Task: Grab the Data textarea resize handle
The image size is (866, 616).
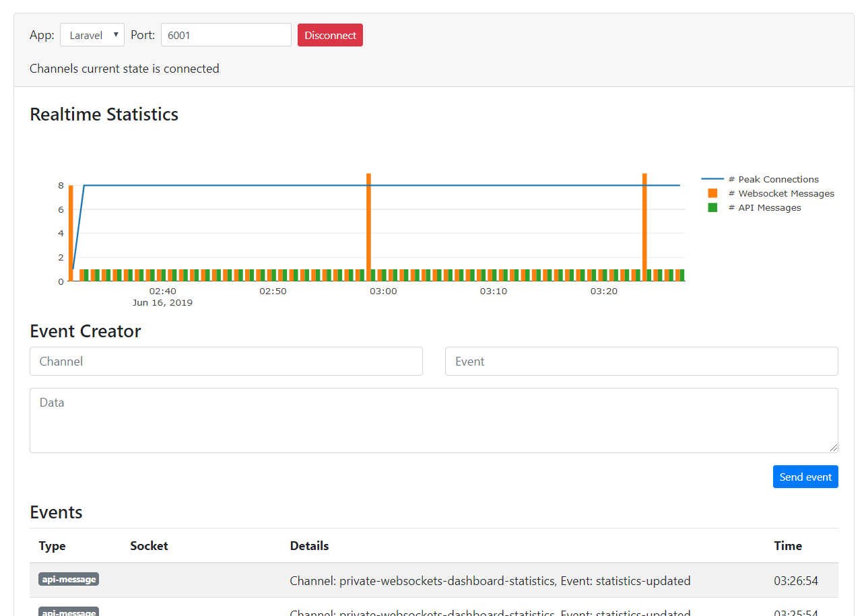Action: (834, 448)
